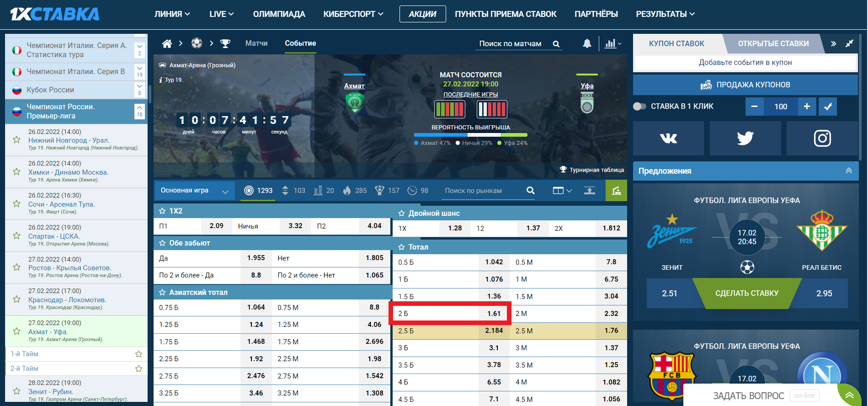The image size is (868, 406).
Task: Toggle the one-click bet switch
Action: pos(639,107)
